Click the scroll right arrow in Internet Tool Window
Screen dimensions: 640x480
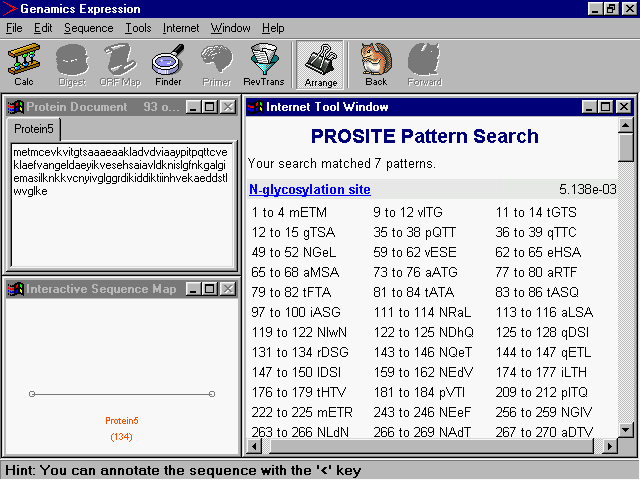(x=609, y=446)
